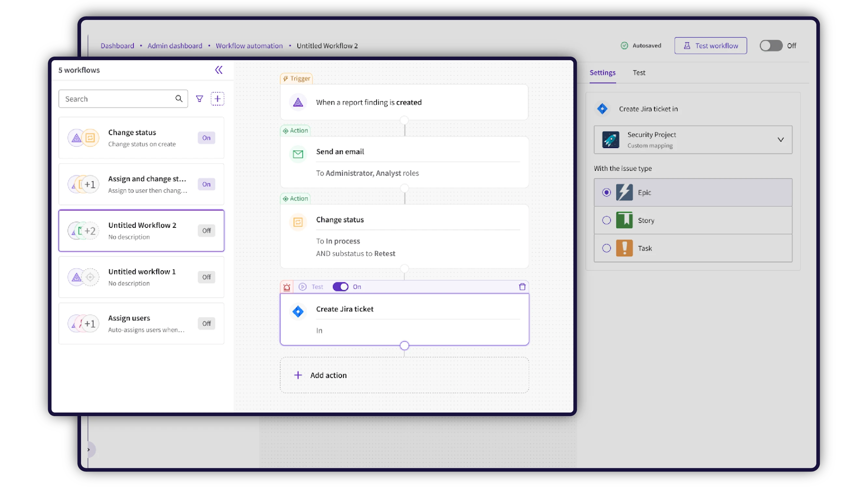
Task: Click the Jira diamond icon in Create Jira ticket
Action: 298,312
